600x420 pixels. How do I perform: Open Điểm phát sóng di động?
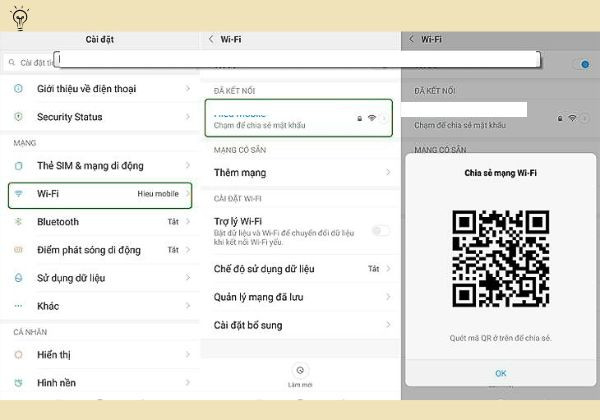click(100, 250)
